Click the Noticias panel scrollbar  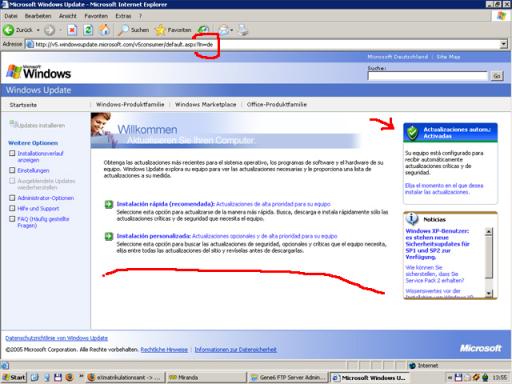489,262
